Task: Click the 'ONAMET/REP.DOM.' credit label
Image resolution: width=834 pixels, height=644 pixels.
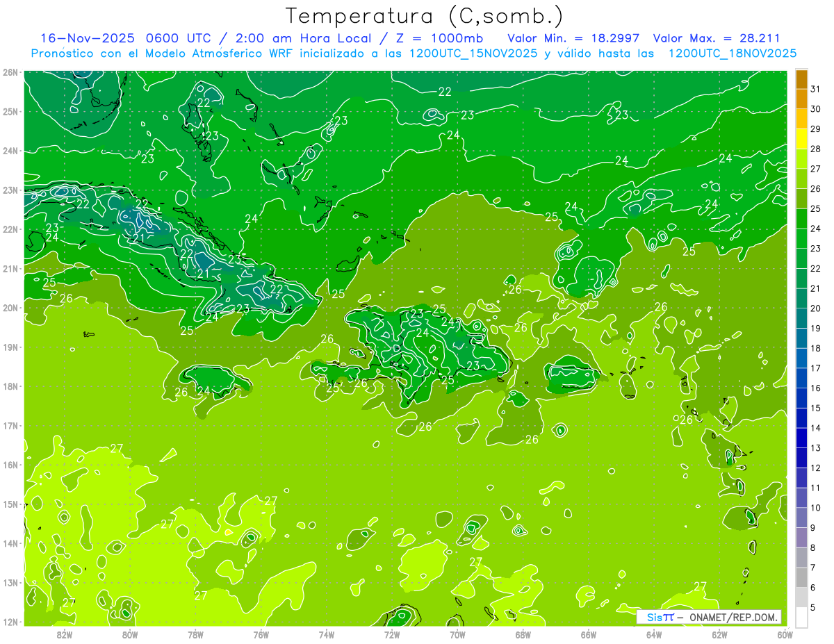Action: click(x=732, y=617)
